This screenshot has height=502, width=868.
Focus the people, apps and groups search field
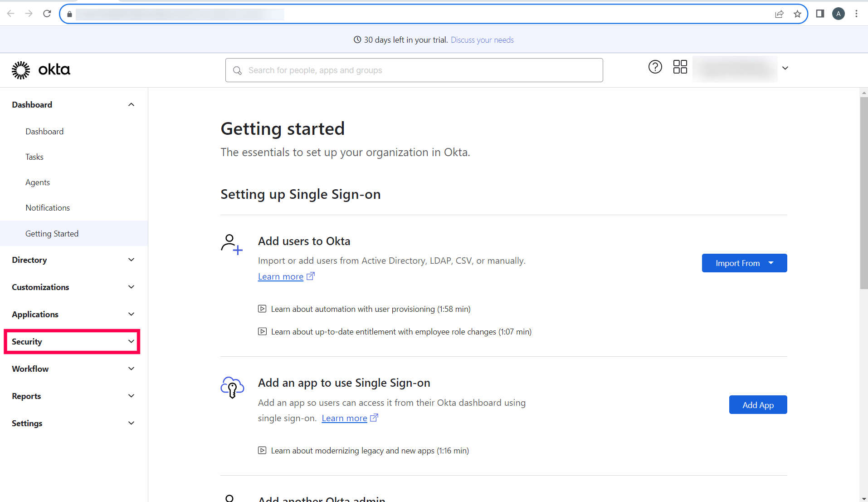tap(414, 70)
